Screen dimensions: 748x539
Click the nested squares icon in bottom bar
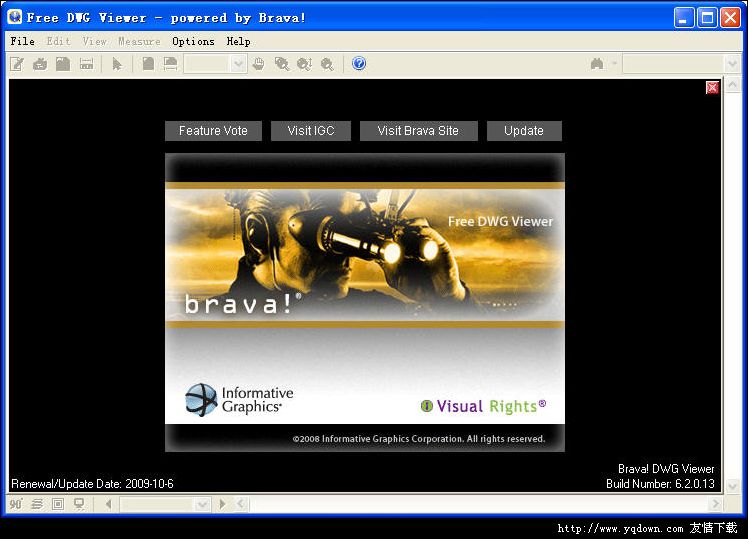coord(58,504)
